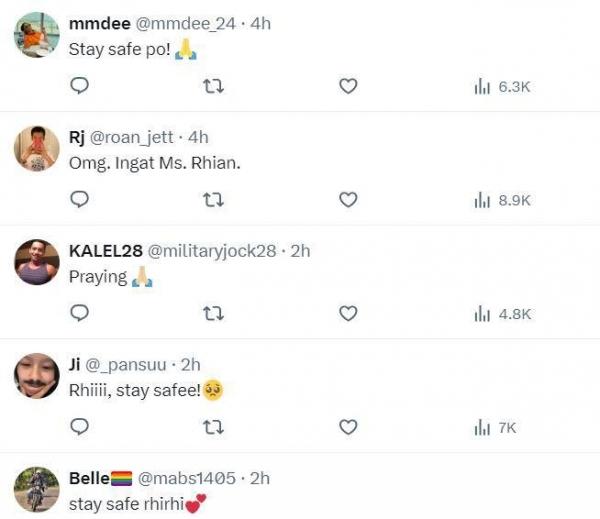Reply to Rj's "Ingat Ms. Rhian" tweet

pyautogui.click(x=80, y=200)
